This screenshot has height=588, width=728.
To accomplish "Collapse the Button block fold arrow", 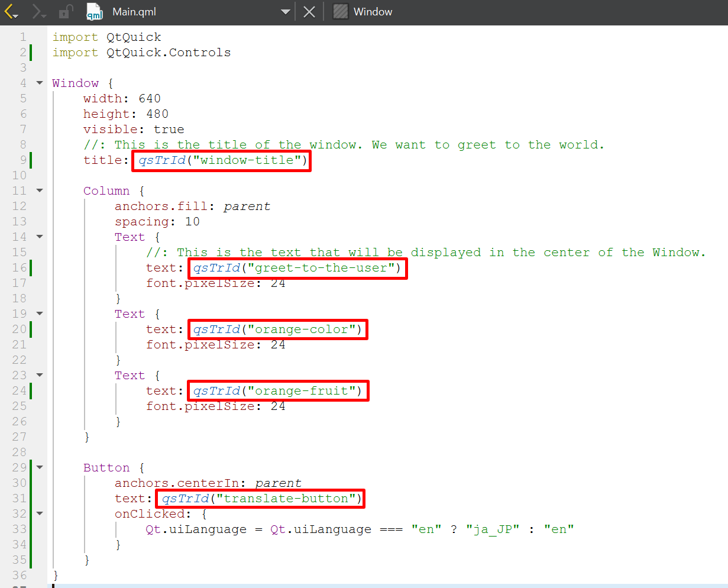I will coord(40,468).
